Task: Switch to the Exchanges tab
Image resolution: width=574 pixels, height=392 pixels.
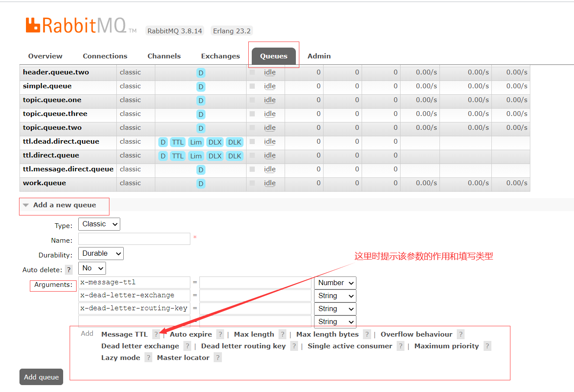Action: coord(220,56)
